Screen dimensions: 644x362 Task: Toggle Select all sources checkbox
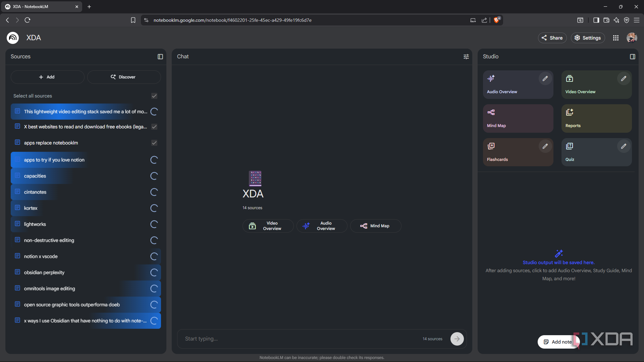(x=154, y=96)
